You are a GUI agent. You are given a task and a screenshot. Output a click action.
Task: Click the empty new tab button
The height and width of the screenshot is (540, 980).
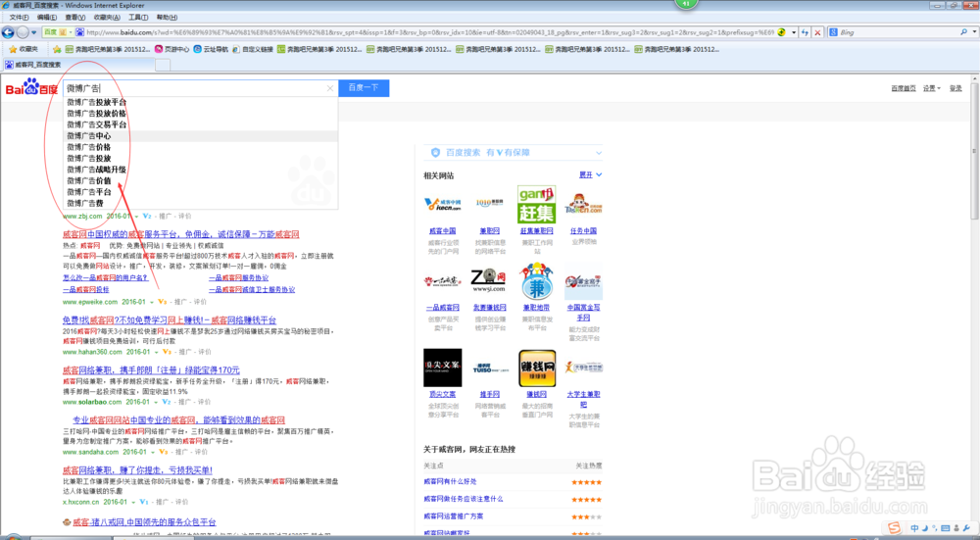tap(163, 65)
